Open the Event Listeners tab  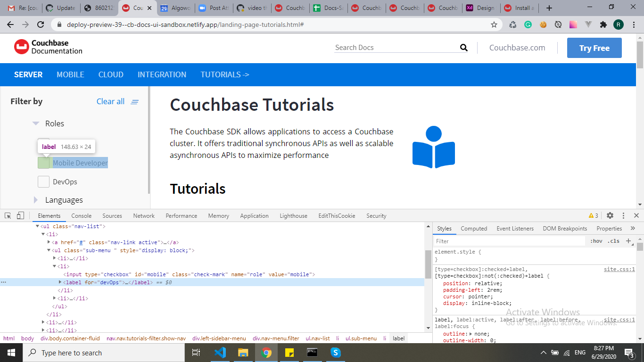(x=515, y=229)
